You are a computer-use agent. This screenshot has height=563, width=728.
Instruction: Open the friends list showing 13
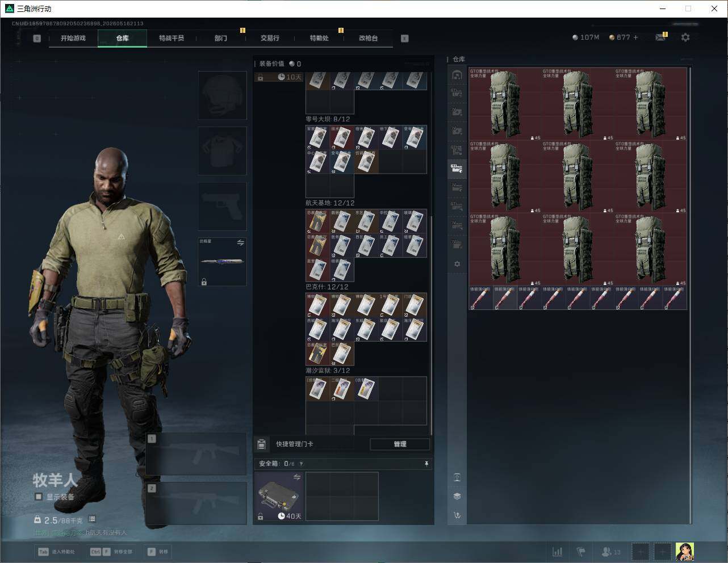click(x=611, y=552)
